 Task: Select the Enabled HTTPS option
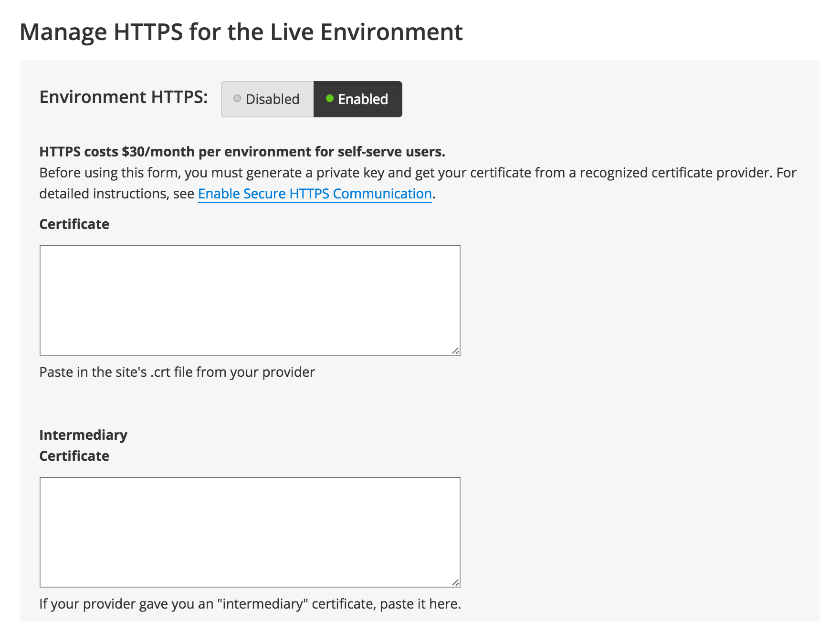(358, 99)
